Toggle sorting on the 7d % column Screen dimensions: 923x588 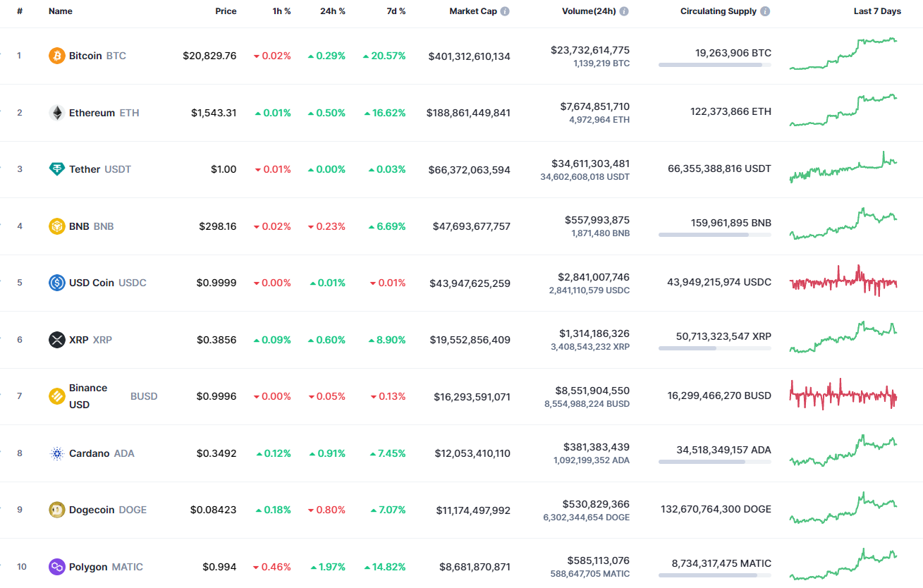[396, 11]
